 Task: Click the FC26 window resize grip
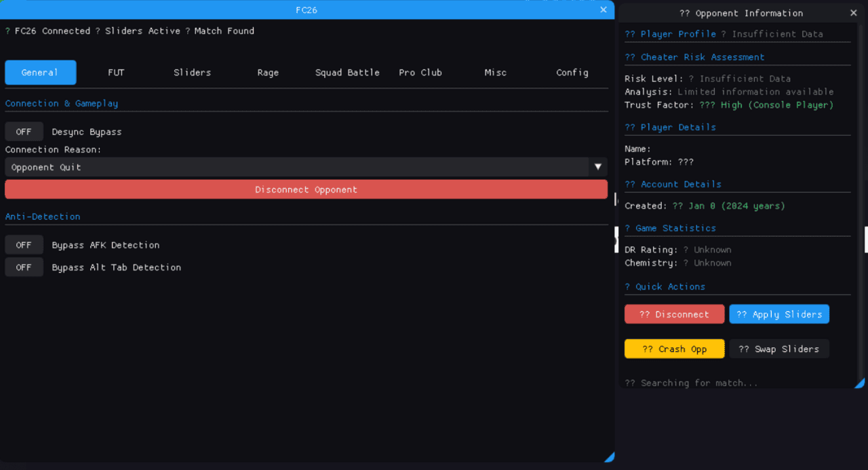tap(609, 457)
